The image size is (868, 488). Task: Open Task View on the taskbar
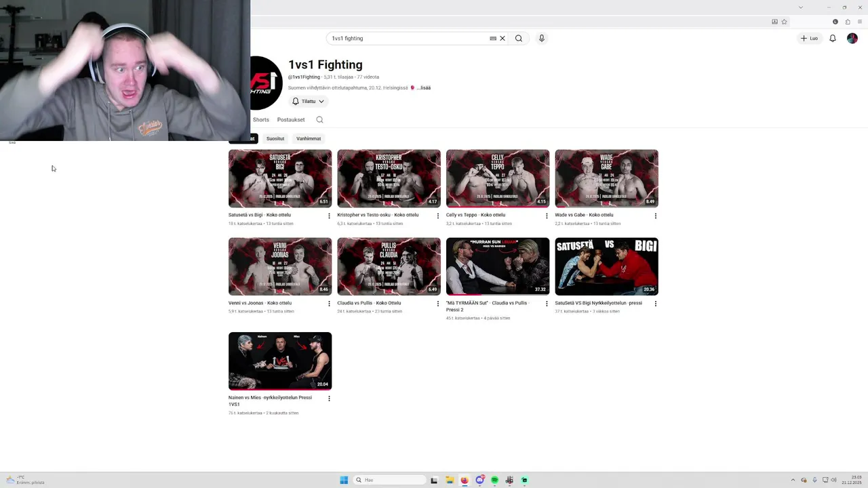434,480
